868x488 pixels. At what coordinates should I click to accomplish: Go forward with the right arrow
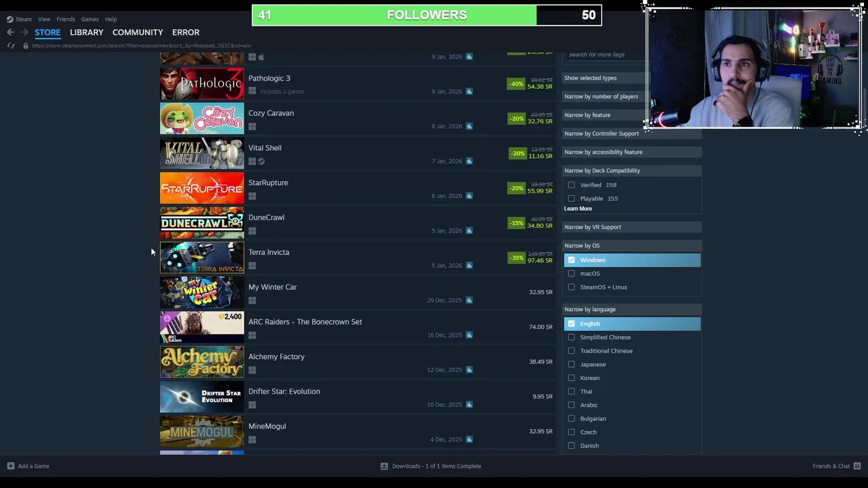pos(24,32)
